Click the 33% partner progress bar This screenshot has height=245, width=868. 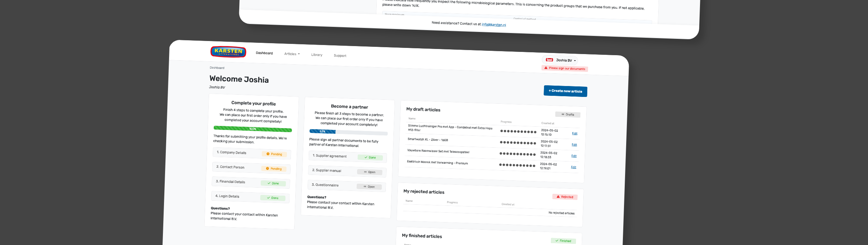click(348, 132)
